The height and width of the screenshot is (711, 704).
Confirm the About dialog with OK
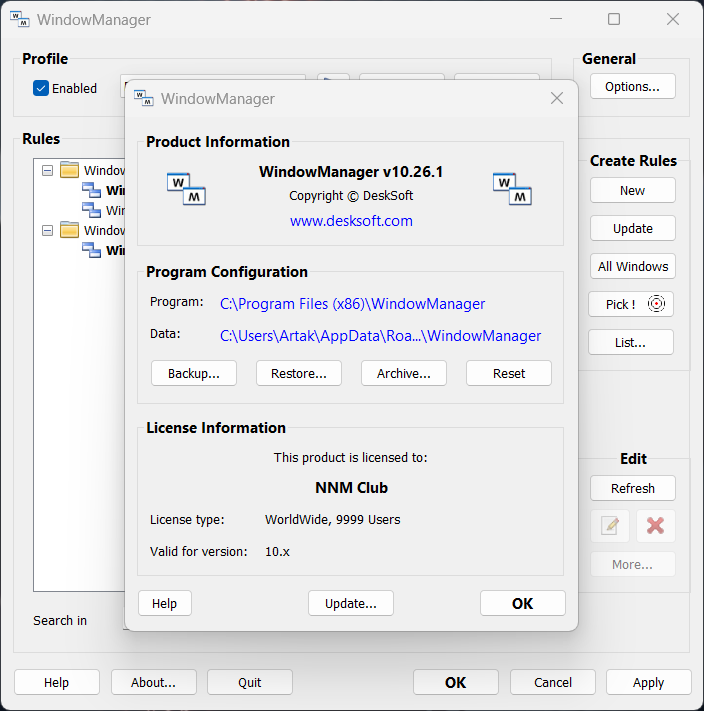click(x=523, y=603)
